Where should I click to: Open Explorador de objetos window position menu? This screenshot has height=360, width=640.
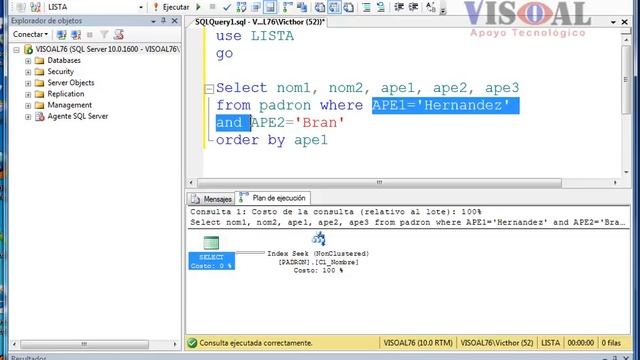tap(153, 21)
